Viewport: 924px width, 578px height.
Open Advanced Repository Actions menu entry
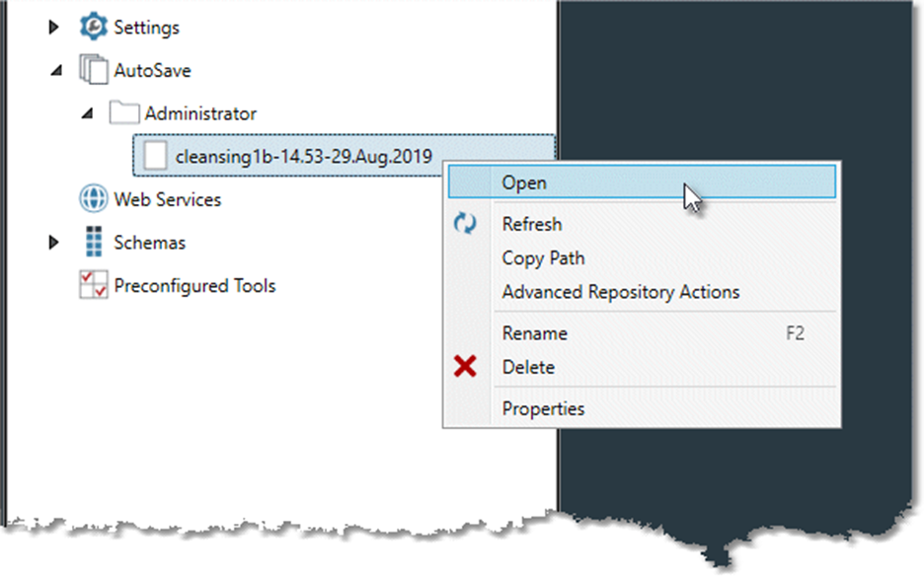pos(620,292)
